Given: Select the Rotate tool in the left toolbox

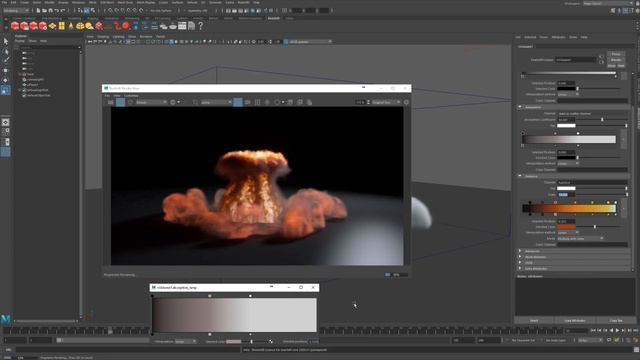Looking at the screenshot, I should click(6, 80).
